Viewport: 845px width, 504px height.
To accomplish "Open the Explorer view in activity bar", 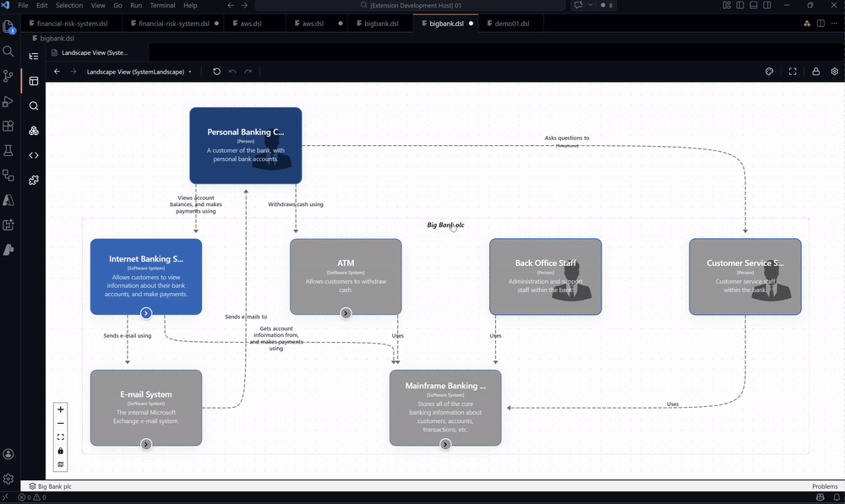I will pyautogui.click(x=8, y=27).
